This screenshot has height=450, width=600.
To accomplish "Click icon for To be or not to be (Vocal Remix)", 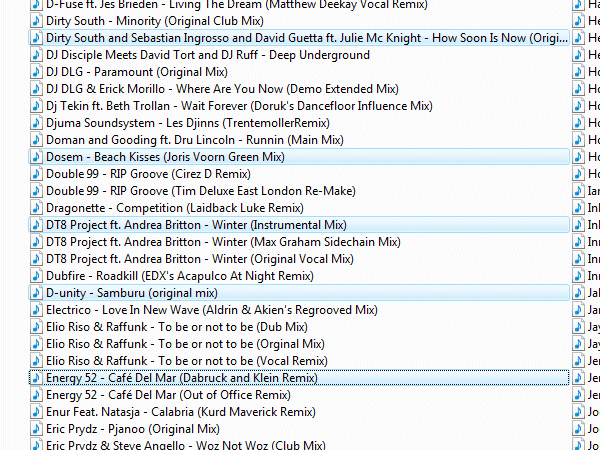I will (36, 361).
